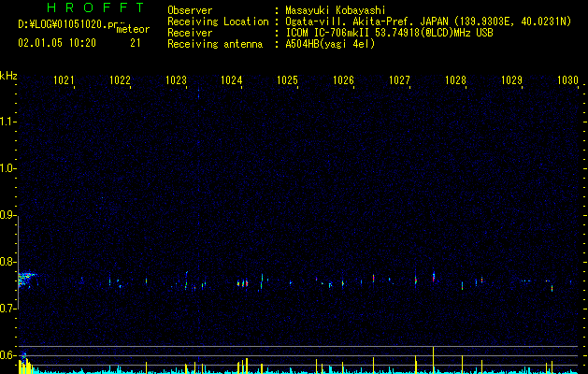This screenshot has width=588, height=374.
Task: Click the 1025 time axis marker
Action: [288, 79]
